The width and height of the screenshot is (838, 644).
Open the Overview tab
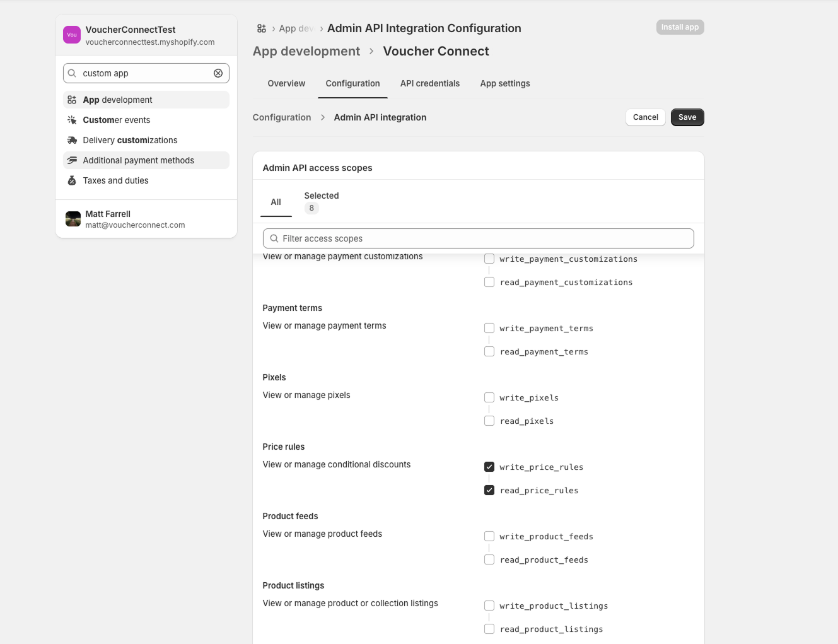[x=286, y=83]
